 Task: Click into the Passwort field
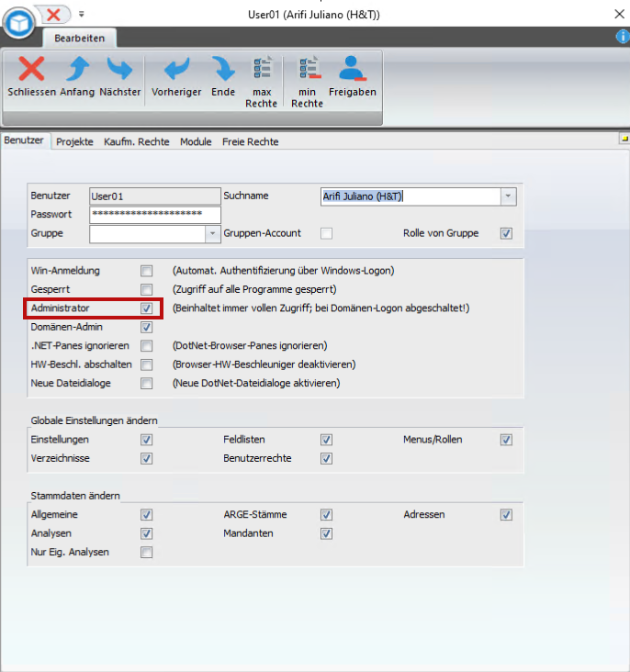pos(154,215)
